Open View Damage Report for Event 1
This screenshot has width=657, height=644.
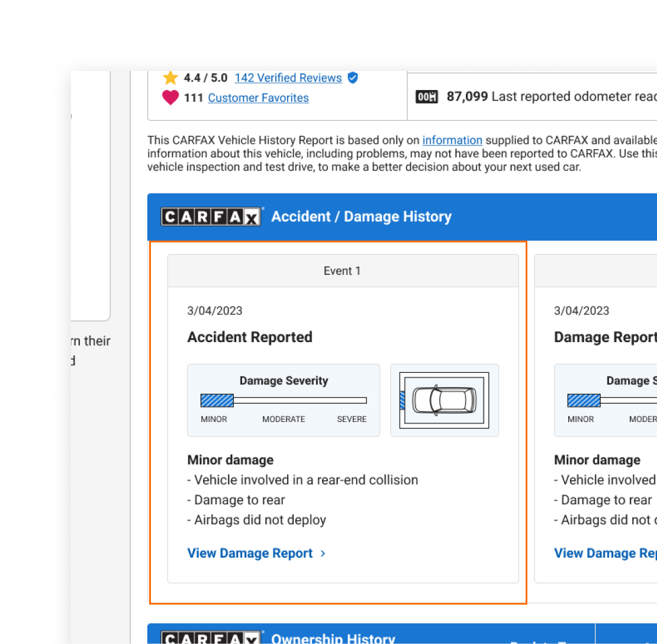(x=250, y=553)
